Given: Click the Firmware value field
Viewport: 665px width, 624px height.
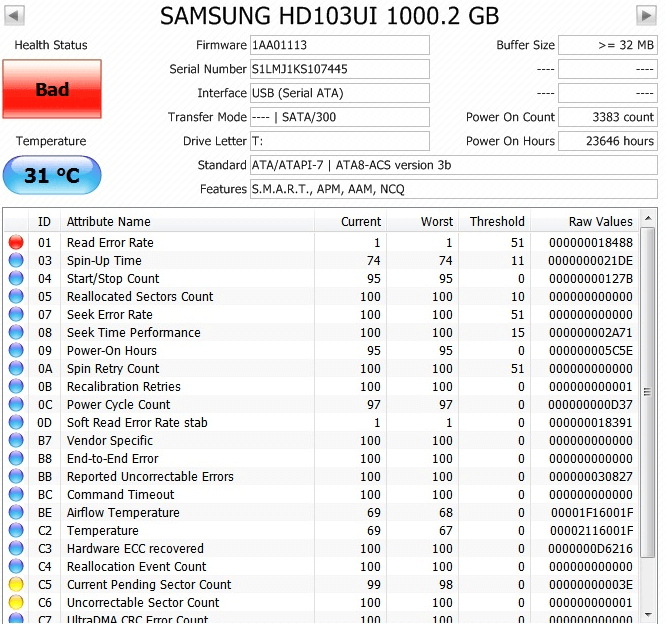Looking at the screenshot, I should click(339, 45).
